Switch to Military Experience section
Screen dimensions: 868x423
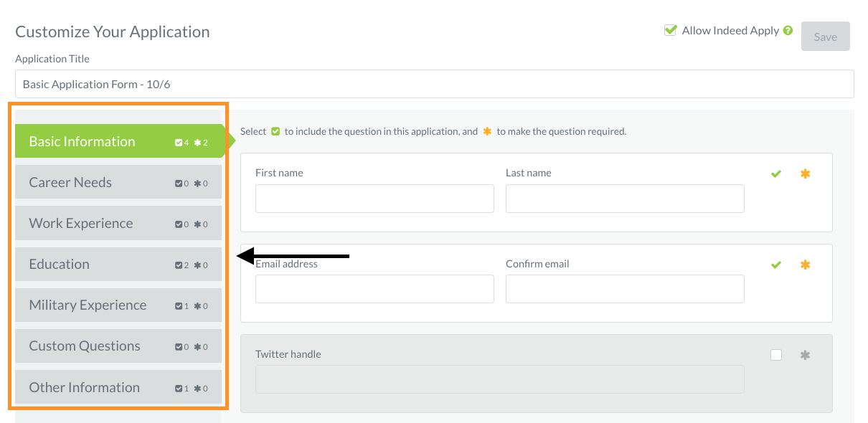pyautogui.click(x=118, y=305)
